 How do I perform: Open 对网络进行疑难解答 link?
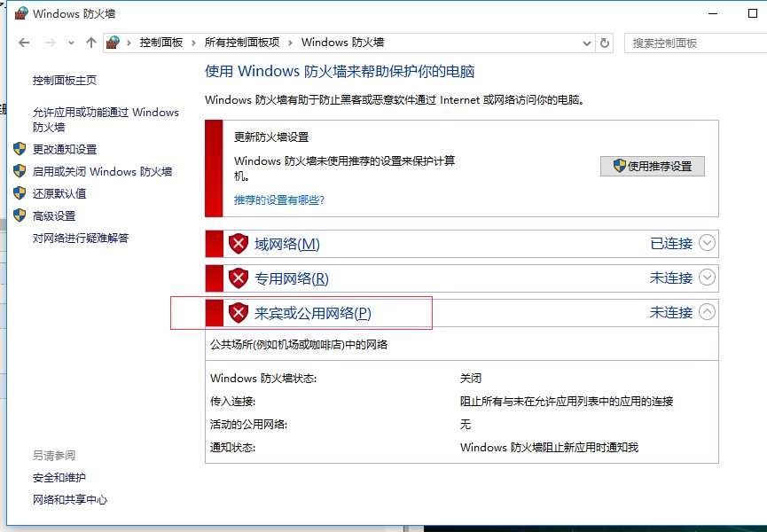tap(81, 239)
